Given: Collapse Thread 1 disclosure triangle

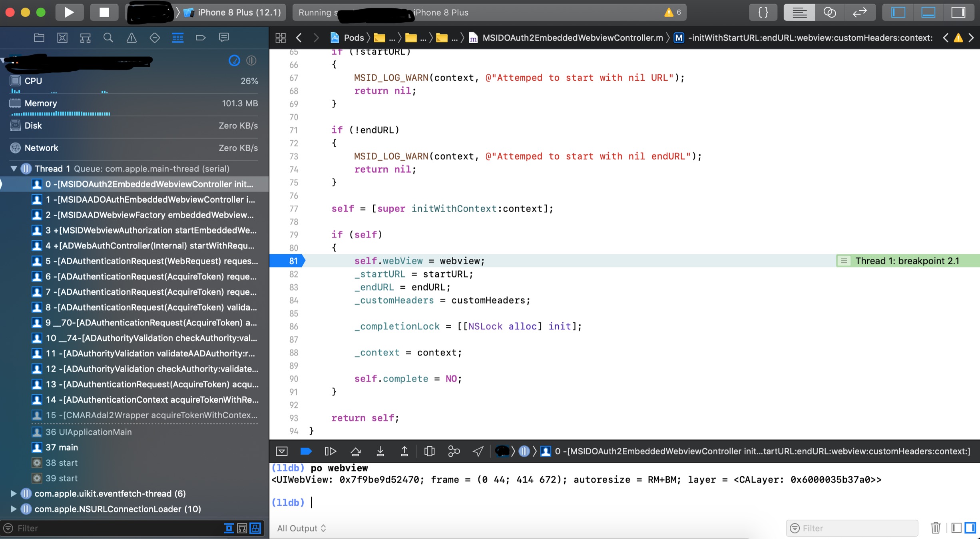Looking at the screenshot, I should point(14,169).
